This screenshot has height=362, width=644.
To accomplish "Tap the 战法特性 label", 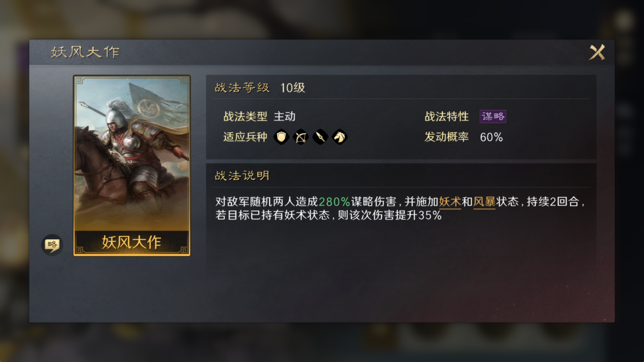I will click(446, 117).
